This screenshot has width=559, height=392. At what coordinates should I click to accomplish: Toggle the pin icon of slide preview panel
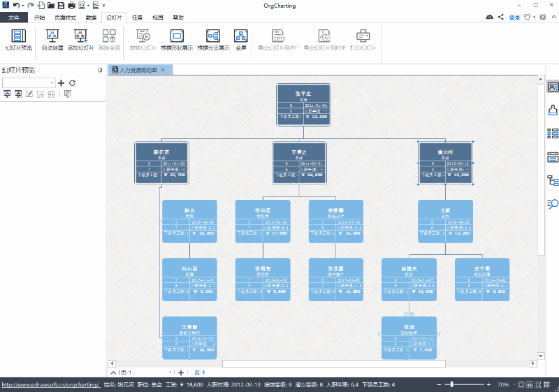point(100,70)
